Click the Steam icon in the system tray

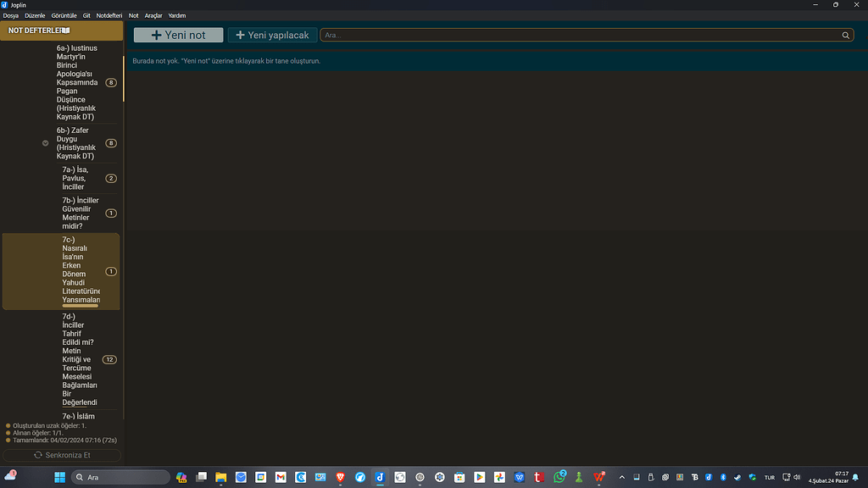point(737,477)
